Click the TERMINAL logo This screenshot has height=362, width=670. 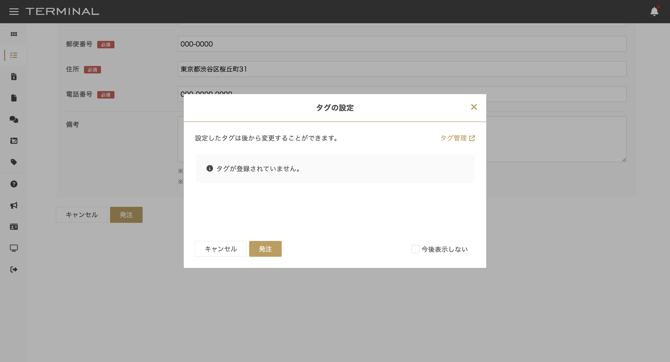click(x=62, y=12)
